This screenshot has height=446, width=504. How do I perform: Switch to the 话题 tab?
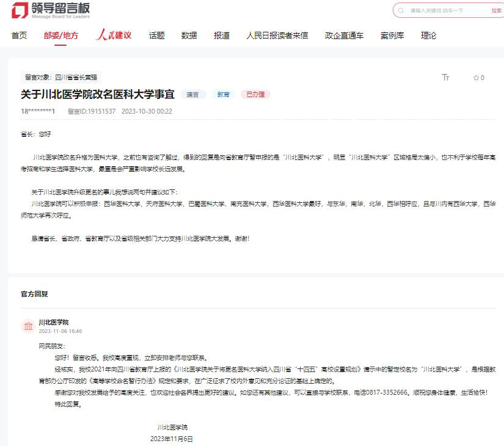tap(156, 35)
